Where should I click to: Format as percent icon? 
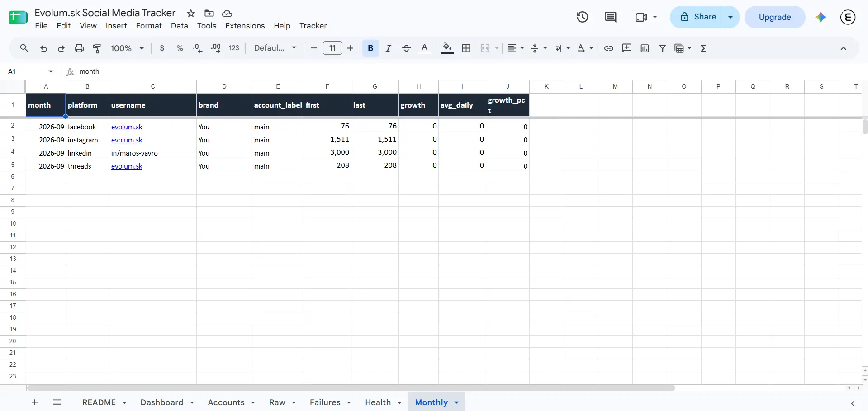(180, 48)
